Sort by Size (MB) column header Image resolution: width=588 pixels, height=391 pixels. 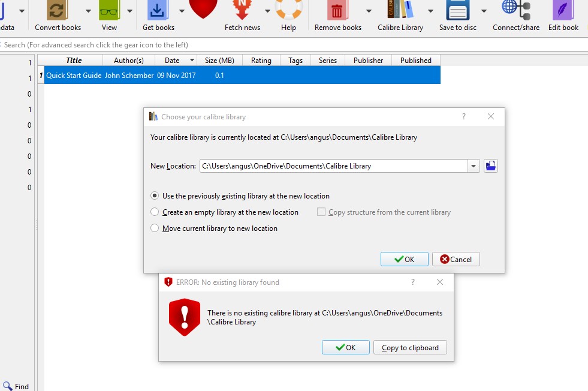click(x=219, y=61)
